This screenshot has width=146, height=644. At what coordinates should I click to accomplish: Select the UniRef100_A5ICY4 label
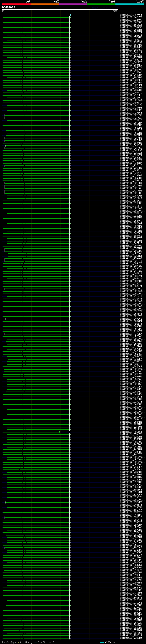(131, 32)
